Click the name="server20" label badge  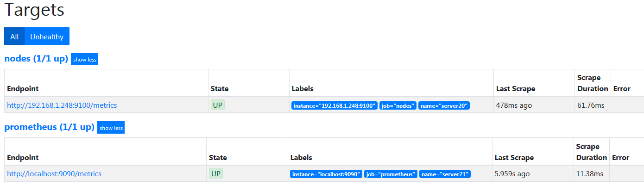pyautogui.click(x=444, y=105)
